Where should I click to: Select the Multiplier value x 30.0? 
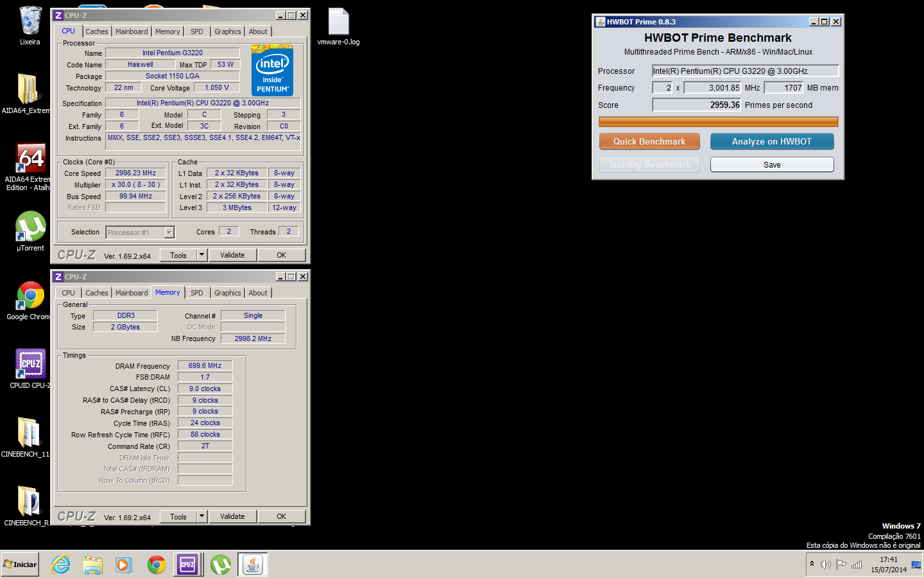pos(135,184)
